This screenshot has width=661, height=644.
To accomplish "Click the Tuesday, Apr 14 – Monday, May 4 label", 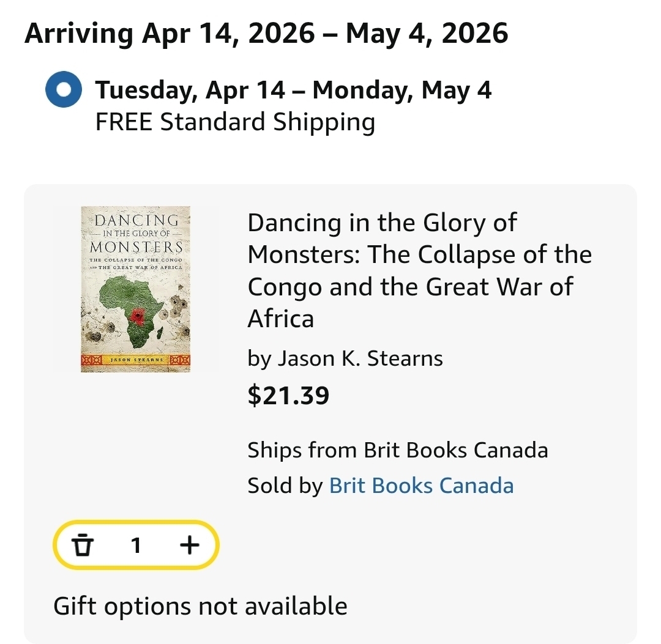I will click(x=293, y=91).
